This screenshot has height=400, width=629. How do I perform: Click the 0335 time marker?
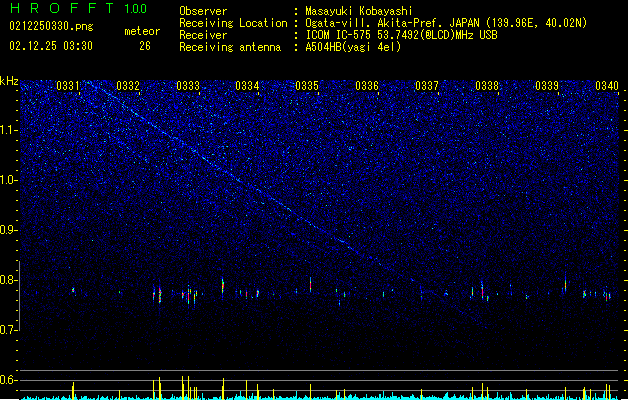tap(307, 85)
